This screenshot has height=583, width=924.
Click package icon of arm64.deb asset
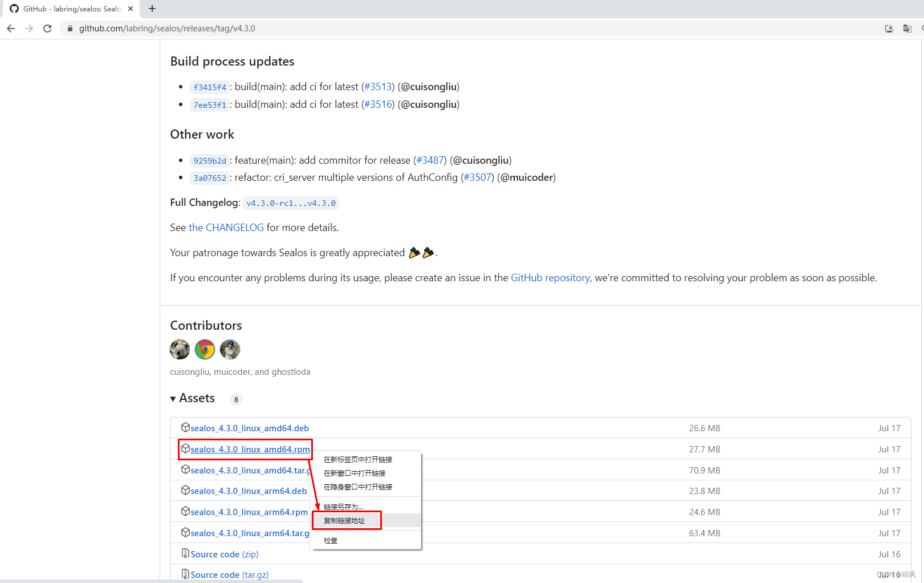(185, 490)
